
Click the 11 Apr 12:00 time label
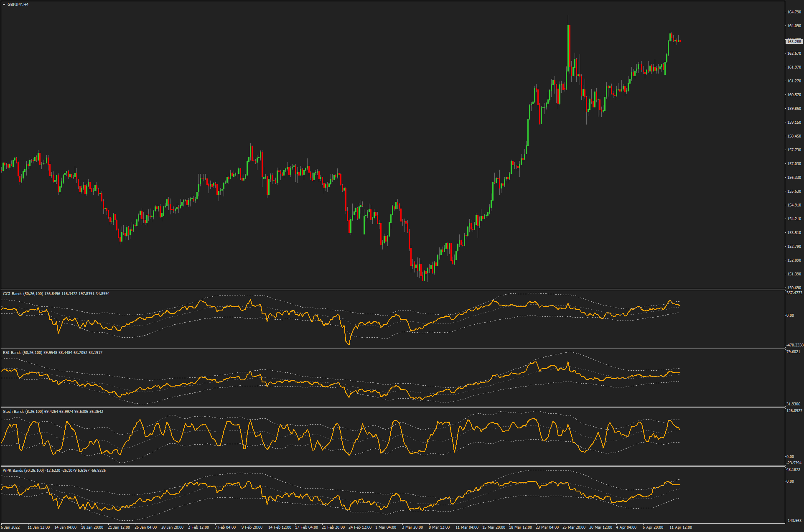click(681, 527)
